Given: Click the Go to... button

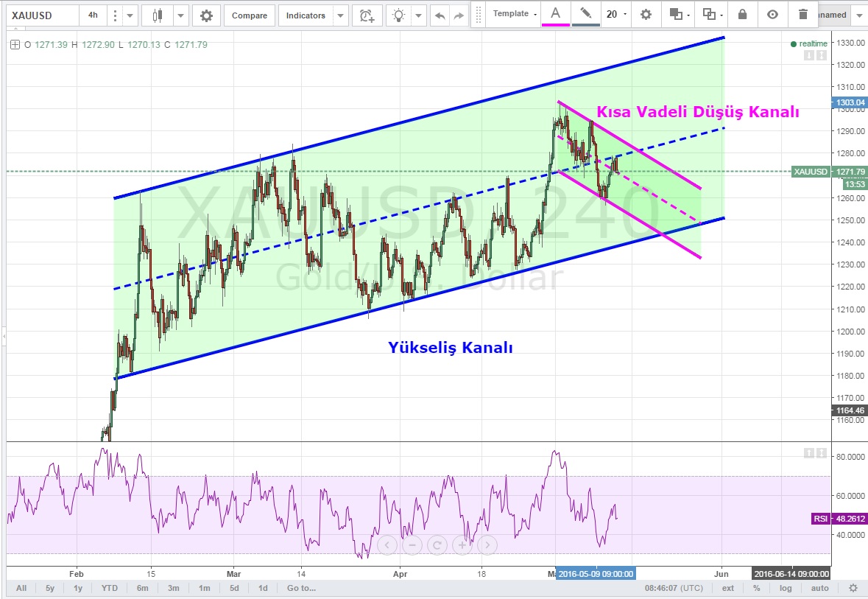Looking at the screenshot, I should tap(301, 588).
